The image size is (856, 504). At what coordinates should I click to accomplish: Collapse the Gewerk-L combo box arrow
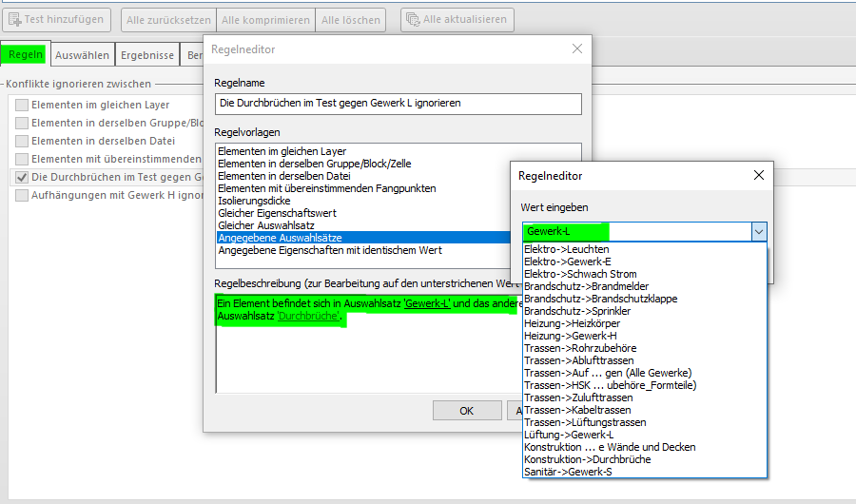758,231
